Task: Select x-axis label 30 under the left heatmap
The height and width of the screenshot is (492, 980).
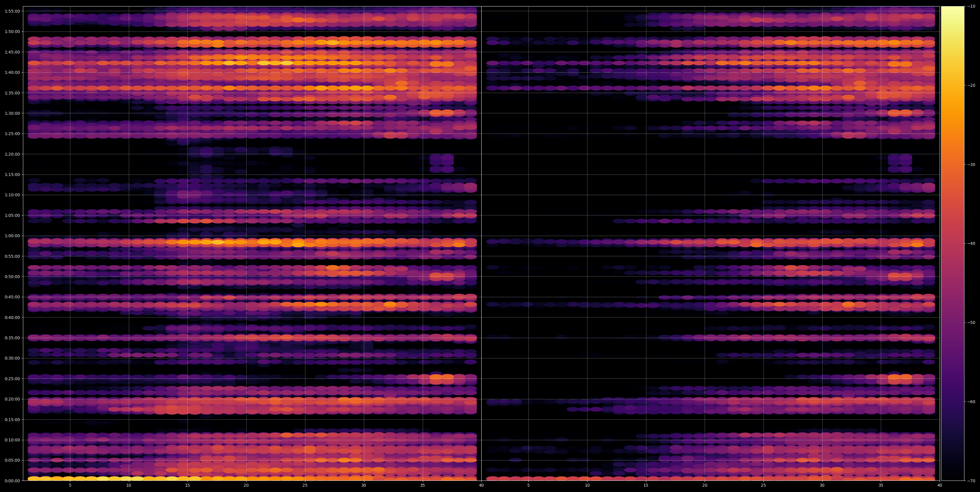Action: [x=364, y=486]
